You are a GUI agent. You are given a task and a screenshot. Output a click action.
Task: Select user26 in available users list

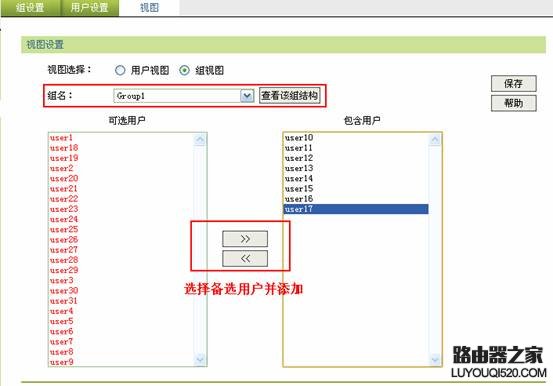click(x=122, y=240)
